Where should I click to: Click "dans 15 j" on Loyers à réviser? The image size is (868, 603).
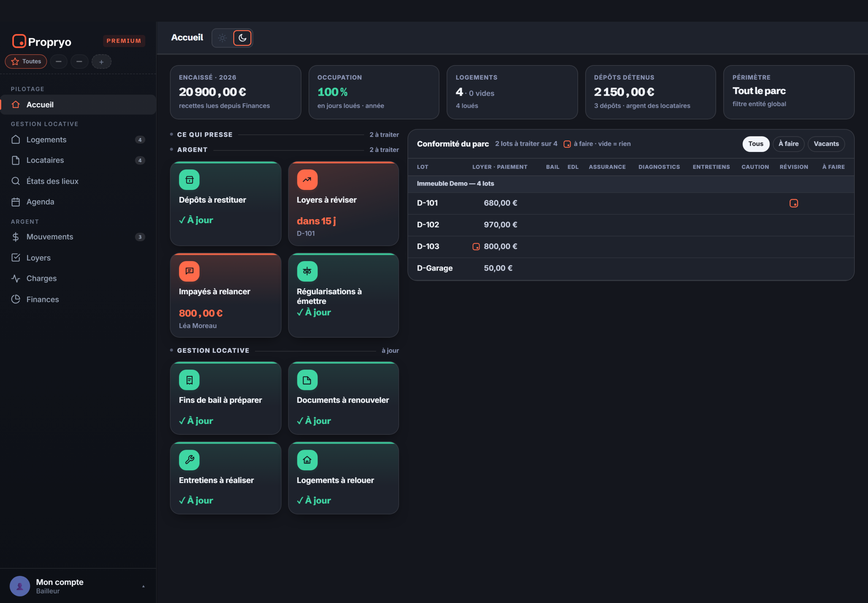316,221
